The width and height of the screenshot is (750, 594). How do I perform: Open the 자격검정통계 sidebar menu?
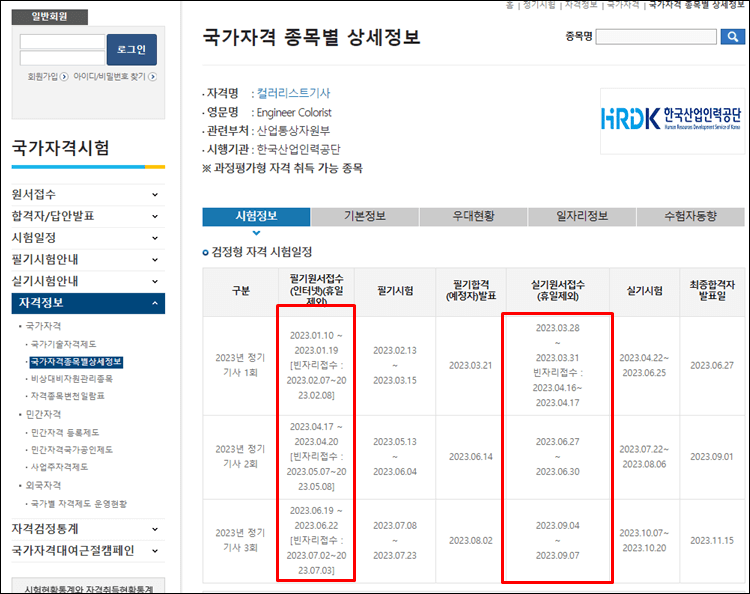pos(88,529)
